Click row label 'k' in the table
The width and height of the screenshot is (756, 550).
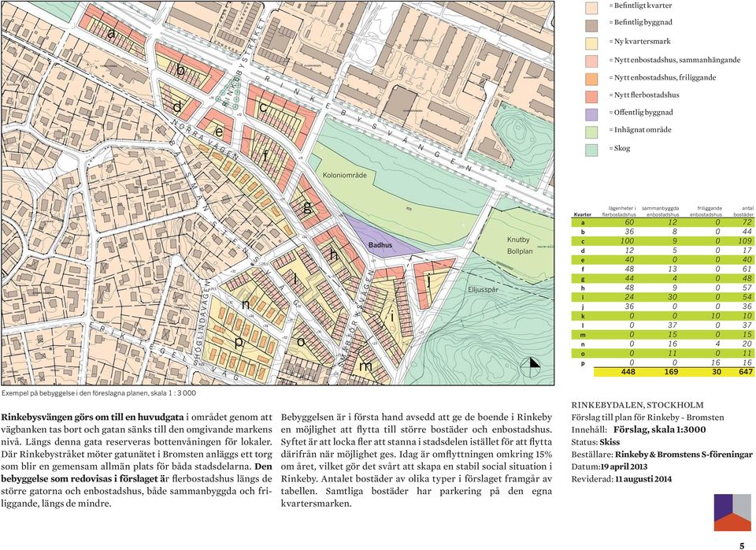click(x=583, y=316)
